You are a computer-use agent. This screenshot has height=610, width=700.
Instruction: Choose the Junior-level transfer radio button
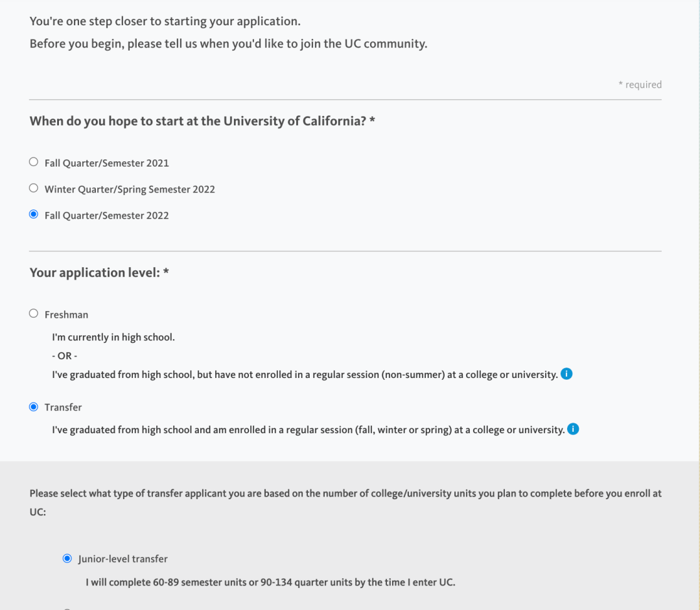(x=67, y=558)
